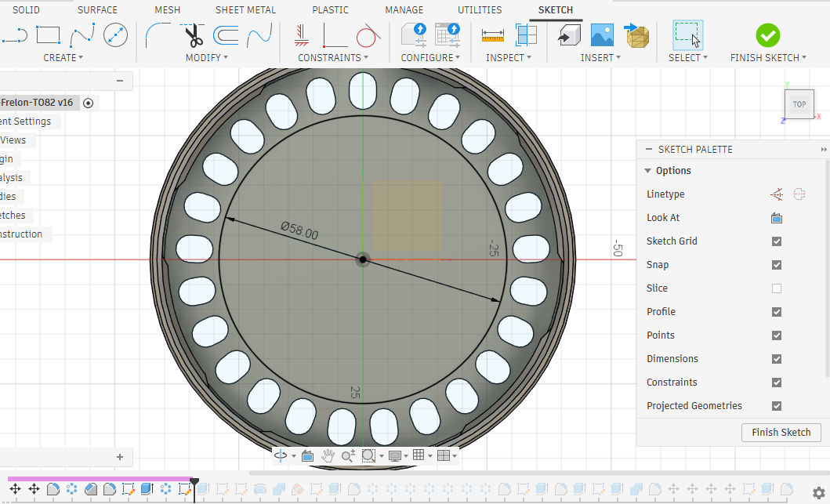The width and height of the screenshot is (830, 504).
Task: Click the green Finish Sketch checkmark
Action: pyautogui.click(x=767, y=35)
